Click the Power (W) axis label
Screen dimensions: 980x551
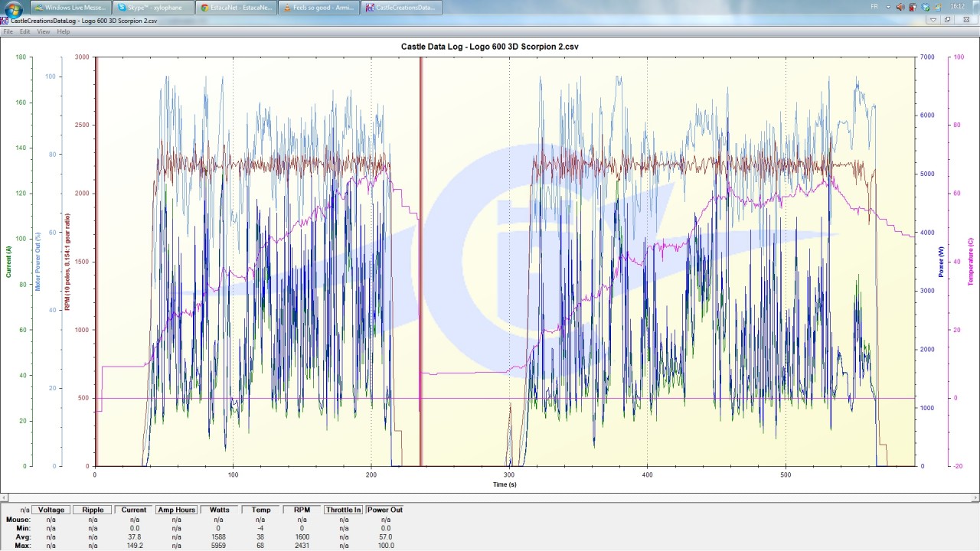coord(941,261)
